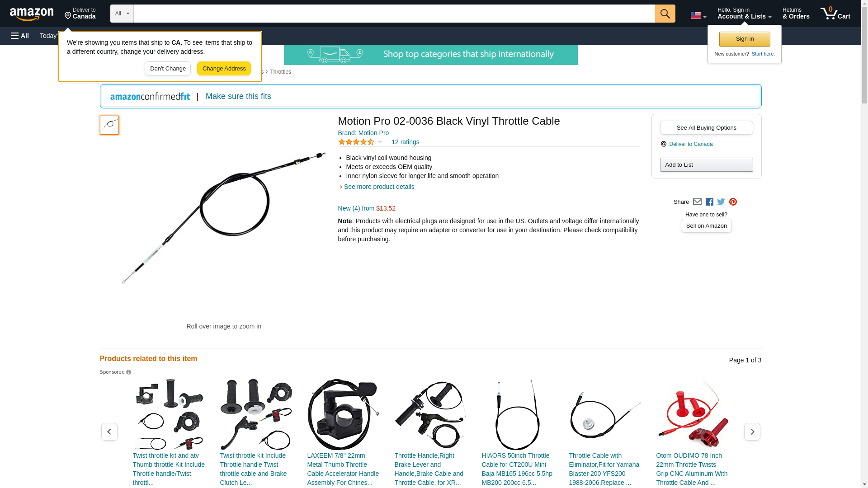Expand the search category All dropdown
Screen dimensions: 868x488
tap(122, 14)
